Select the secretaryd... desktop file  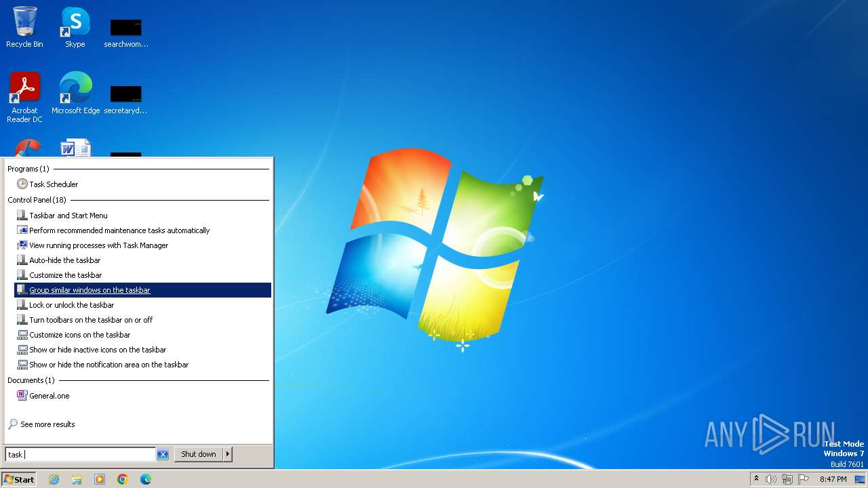click(126, 99)
